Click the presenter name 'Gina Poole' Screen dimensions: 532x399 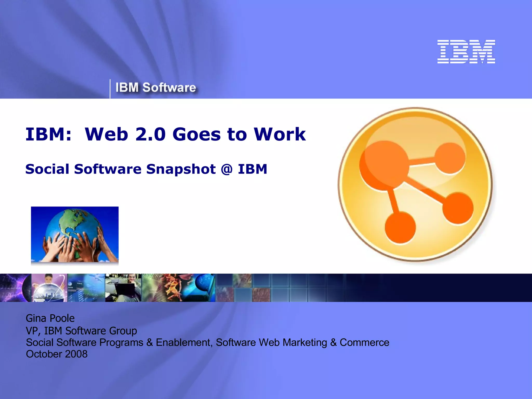click(x=50, y=318)
